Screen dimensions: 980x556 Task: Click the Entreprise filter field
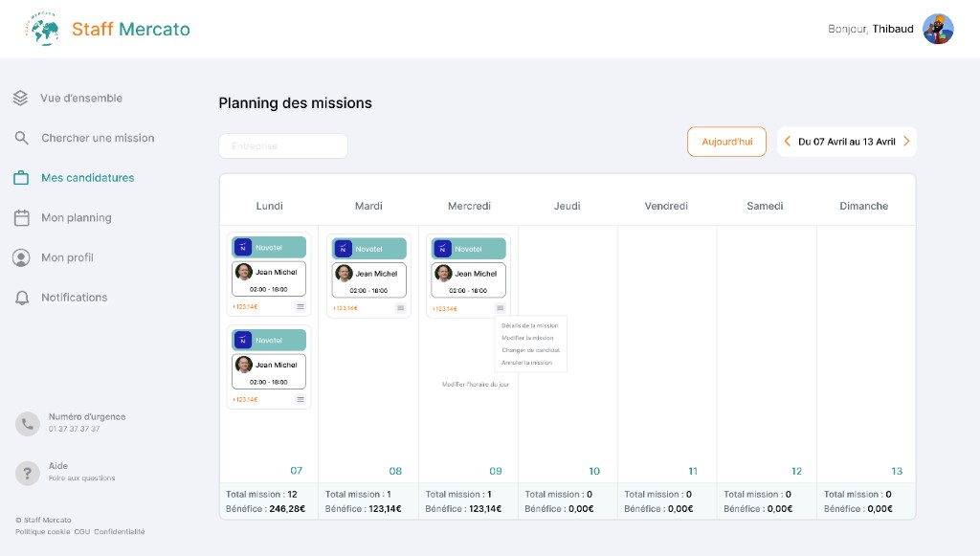tap(283, 146)
